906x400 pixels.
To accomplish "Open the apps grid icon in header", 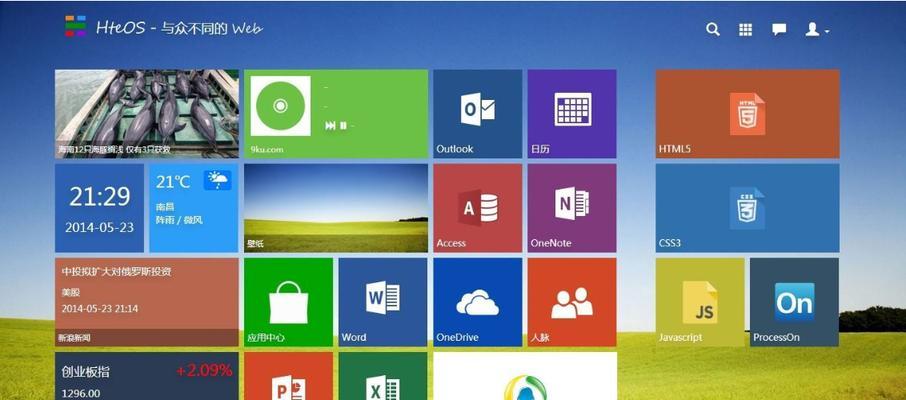I will [745, 29].
